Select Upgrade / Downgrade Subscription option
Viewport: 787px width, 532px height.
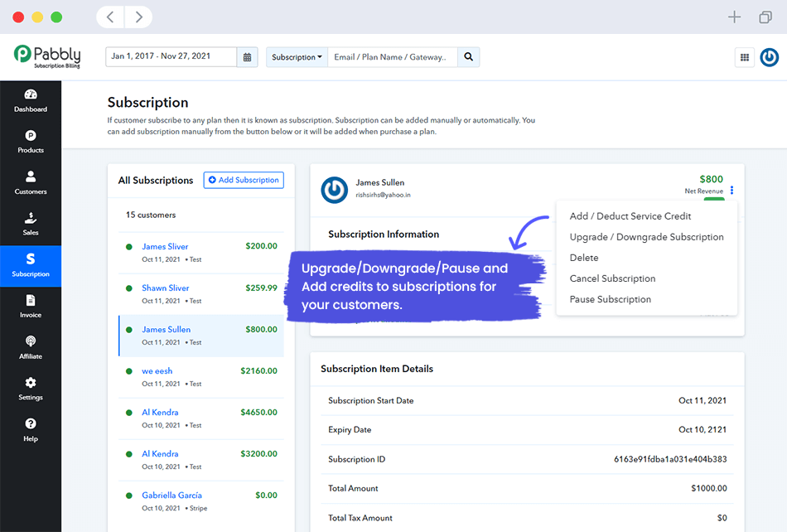pyautogui.click(x=646, y=237)
